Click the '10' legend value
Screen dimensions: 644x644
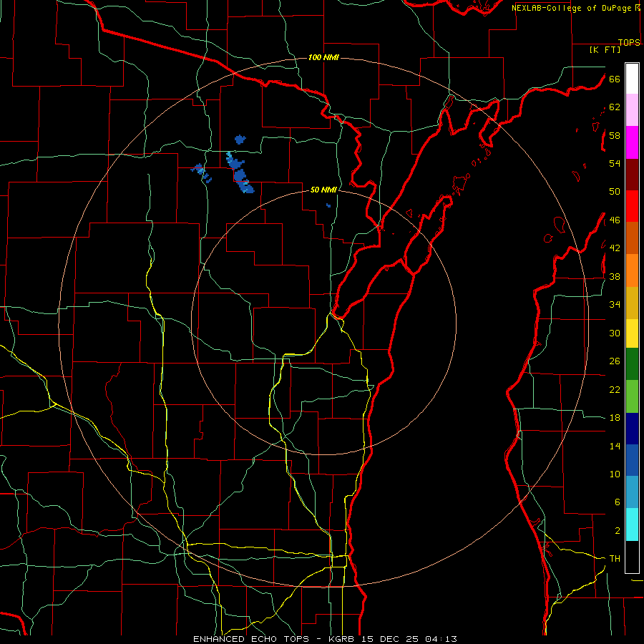tap(615, 474)
